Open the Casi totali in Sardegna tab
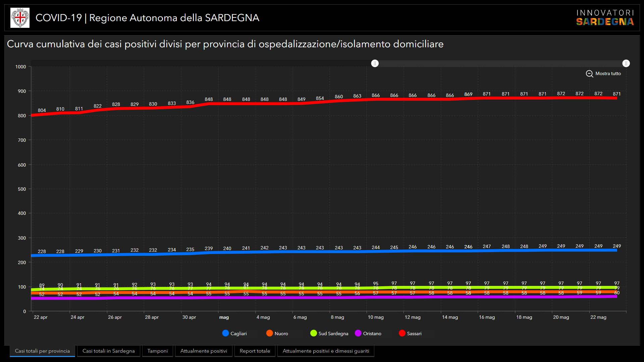 pos(108,351)
